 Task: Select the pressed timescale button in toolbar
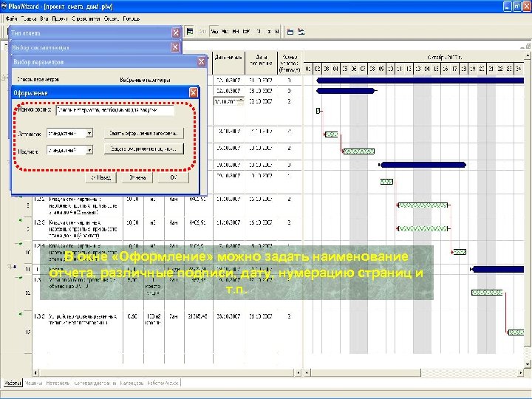pos(214,32)
